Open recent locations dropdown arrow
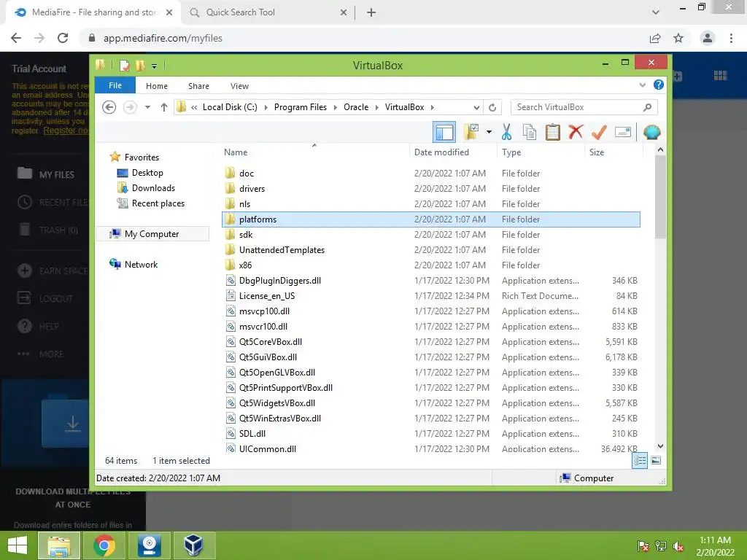This screenshot has height=560, width=747. (x=147, y=107)
